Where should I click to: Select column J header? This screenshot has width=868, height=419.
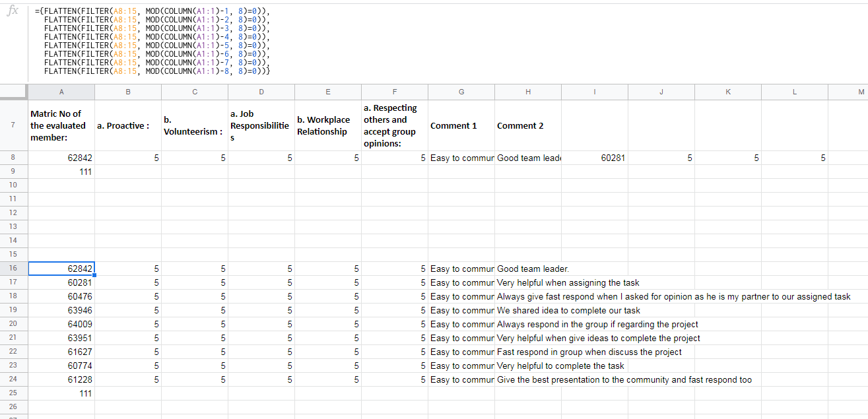pyautogui.click(x=661, y=92)
